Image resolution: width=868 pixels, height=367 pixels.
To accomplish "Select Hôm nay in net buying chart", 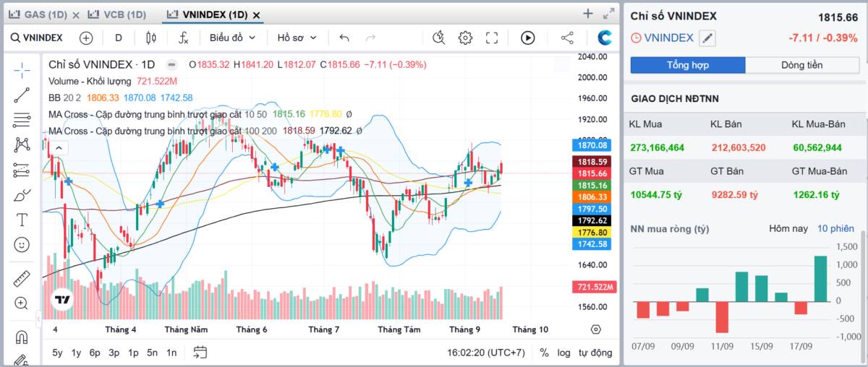I will pos(788,228).
